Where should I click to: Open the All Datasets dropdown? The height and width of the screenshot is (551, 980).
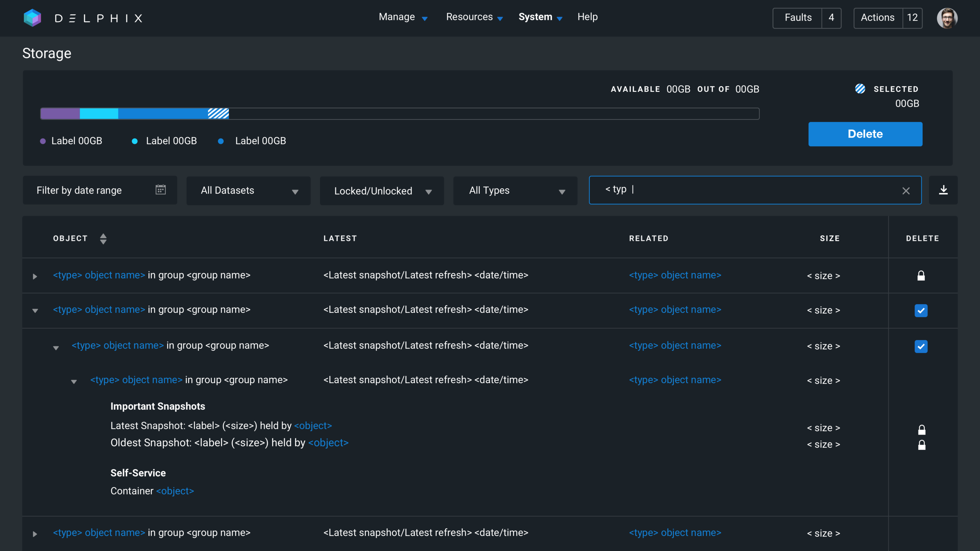250,191
